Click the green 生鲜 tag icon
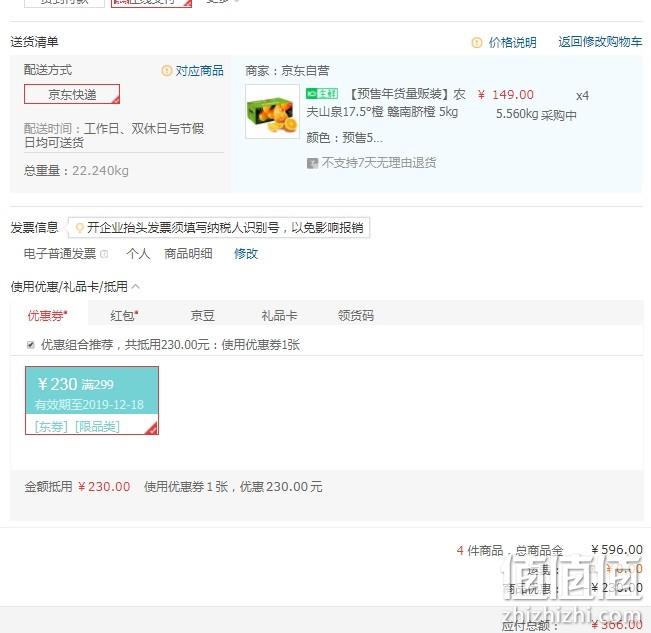 322,94
